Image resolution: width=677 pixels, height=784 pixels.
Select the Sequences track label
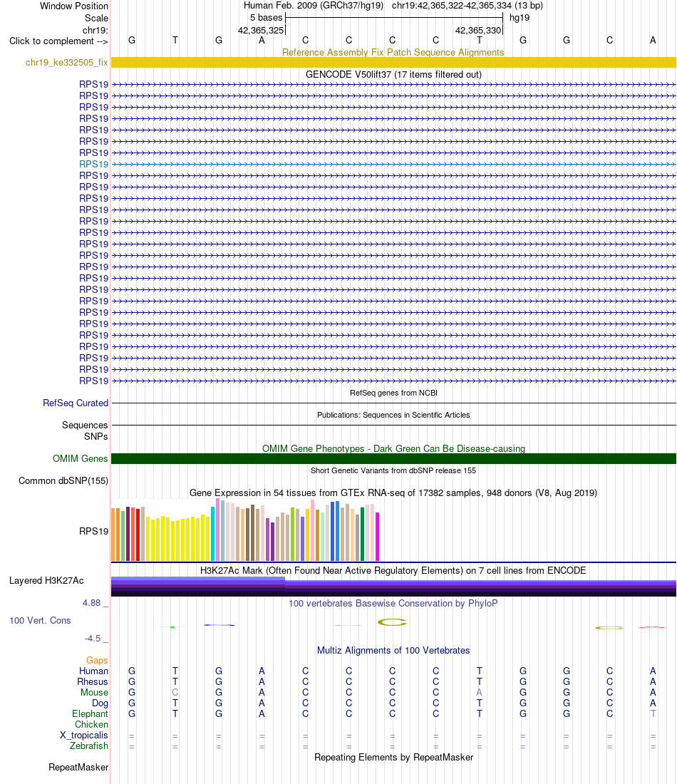tap(85, 425)
